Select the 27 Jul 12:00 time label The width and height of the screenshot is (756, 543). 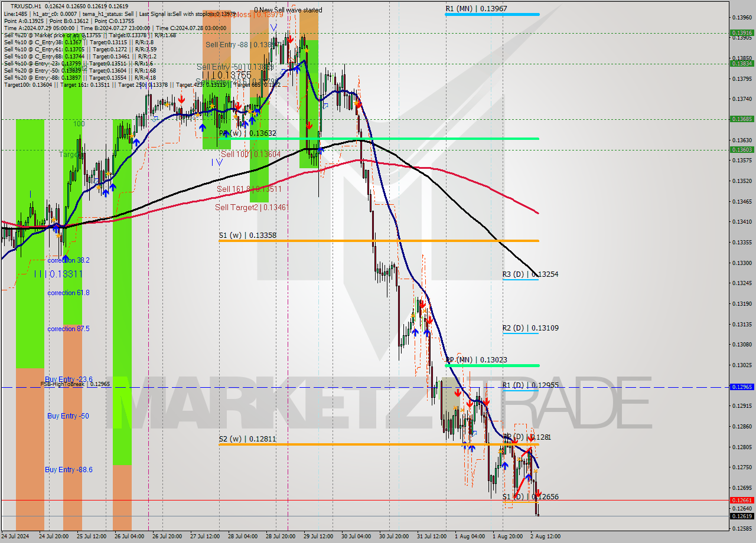[x=205, y=537]
